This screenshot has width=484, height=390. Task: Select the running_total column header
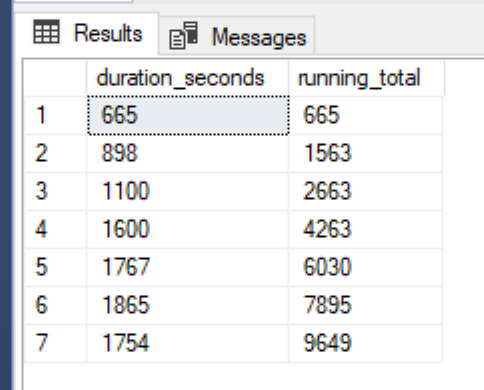[366, 78]
